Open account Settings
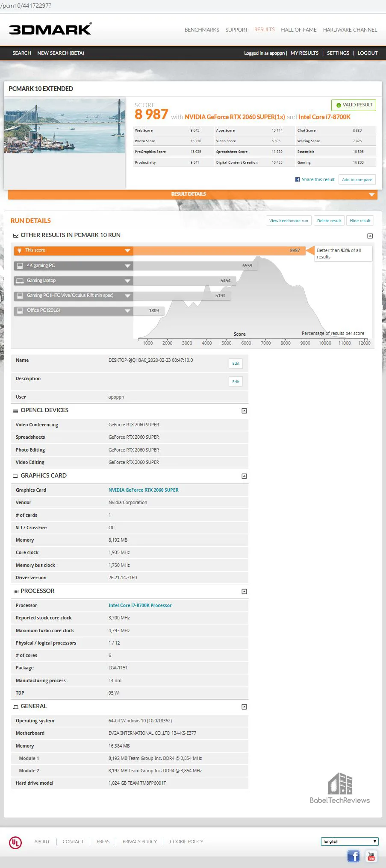Image resolution: width=386 pixels, height=868 pixels. (338, 53)
